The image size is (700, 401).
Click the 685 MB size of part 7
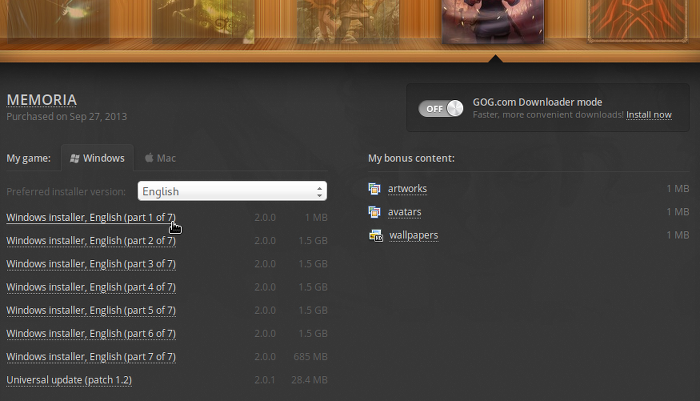click(310, 357)
